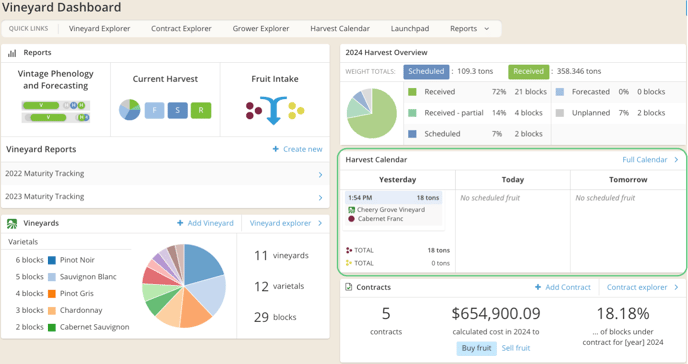The height and width of the screenshot is (364, 688).
Task: Click the Cabernet Sauvignon color swatch
Action: point(52,327)
